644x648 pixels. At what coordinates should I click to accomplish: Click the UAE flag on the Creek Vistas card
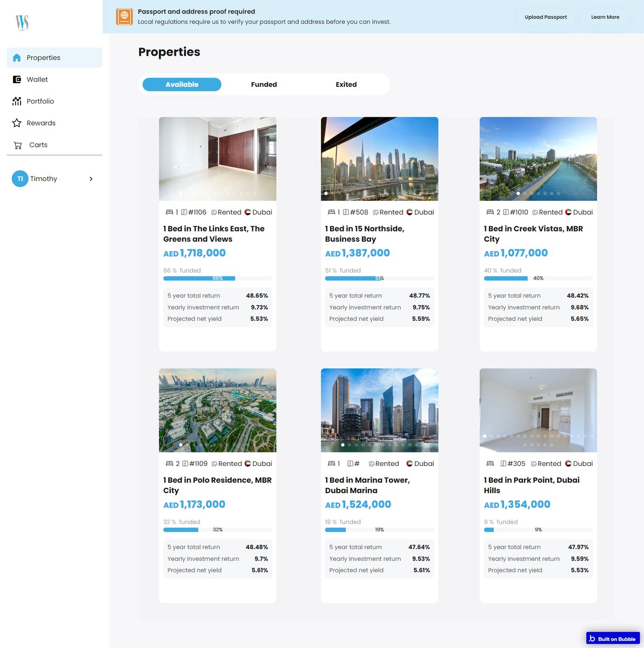[568, 212]
